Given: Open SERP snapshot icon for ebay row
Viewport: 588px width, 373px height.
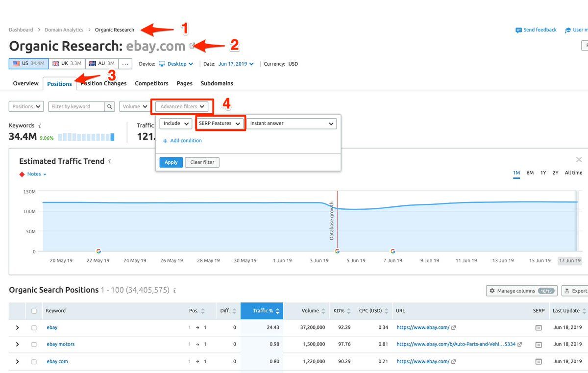Looking at the screenshot, I should 539,328.
